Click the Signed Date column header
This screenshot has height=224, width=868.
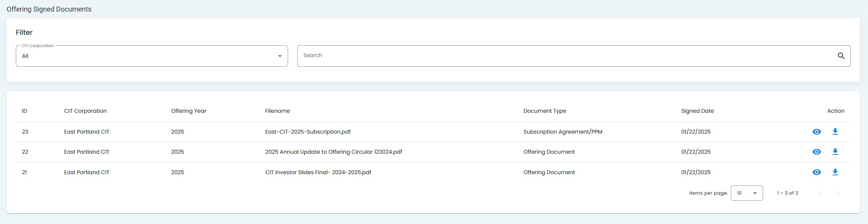point(697,111)
